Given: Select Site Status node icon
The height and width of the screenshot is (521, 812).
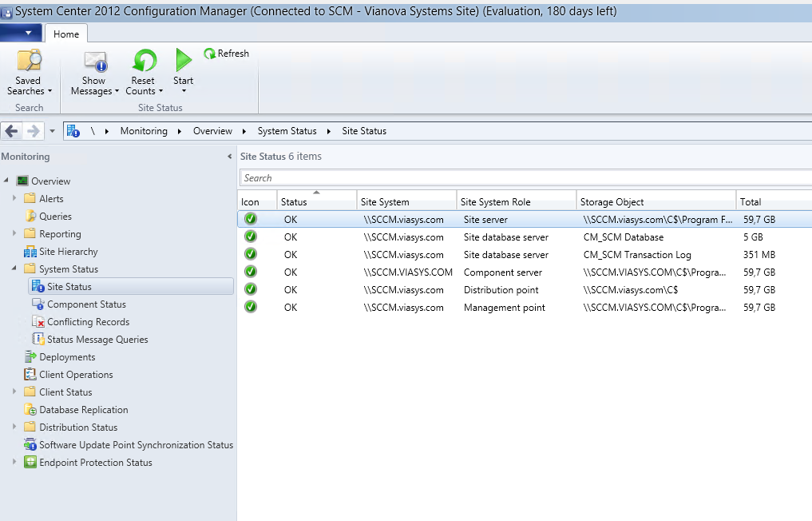Looking at the screenshot, I should point(38,286).
